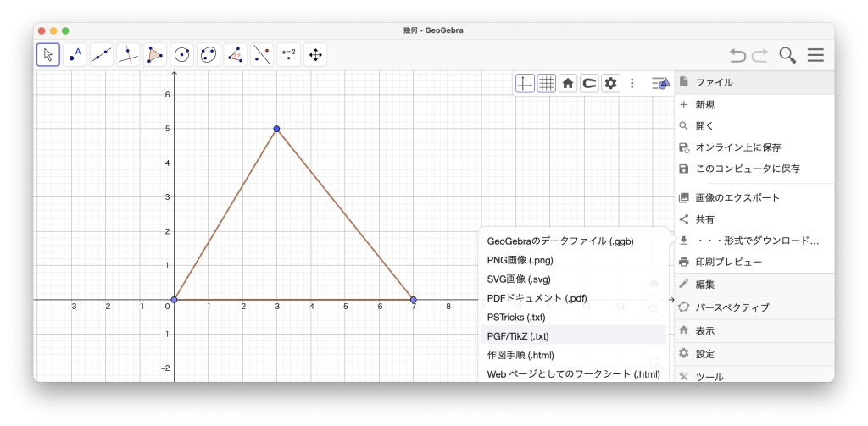Expand the パースペクティブ menu section

[732, 307]
